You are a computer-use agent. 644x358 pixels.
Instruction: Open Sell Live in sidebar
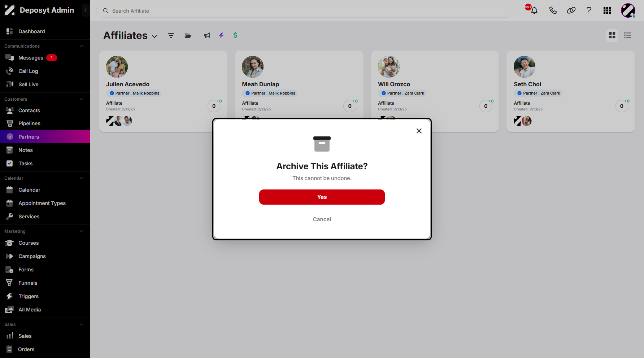click(45, 84)
